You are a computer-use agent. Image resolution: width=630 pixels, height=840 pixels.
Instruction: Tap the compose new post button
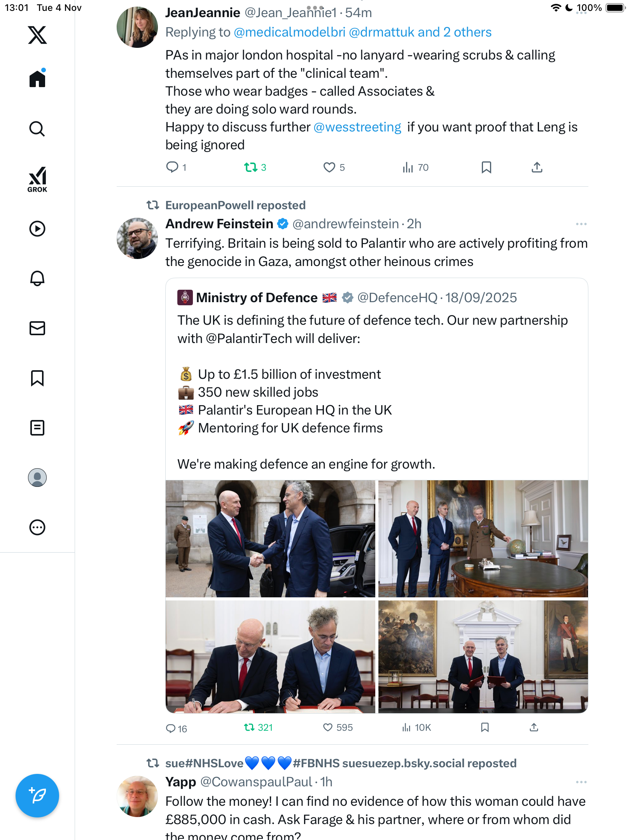[37, 796]
